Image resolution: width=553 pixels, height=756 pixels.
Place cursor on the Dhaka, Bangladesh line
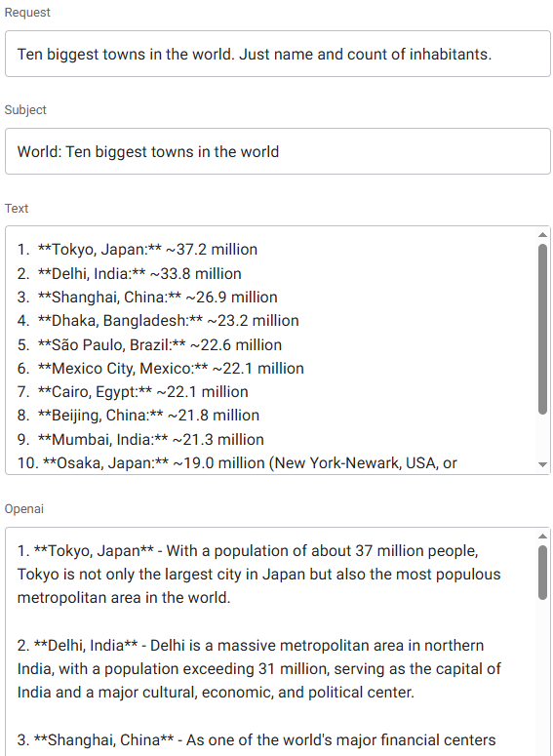click(x=158, y=321)
